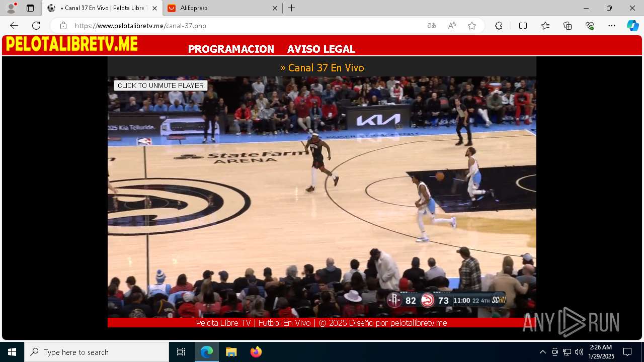Toggle Split screen icon
Image resolution: width=644 pixels, height=362 pixels.
click(x=523, y=26)
